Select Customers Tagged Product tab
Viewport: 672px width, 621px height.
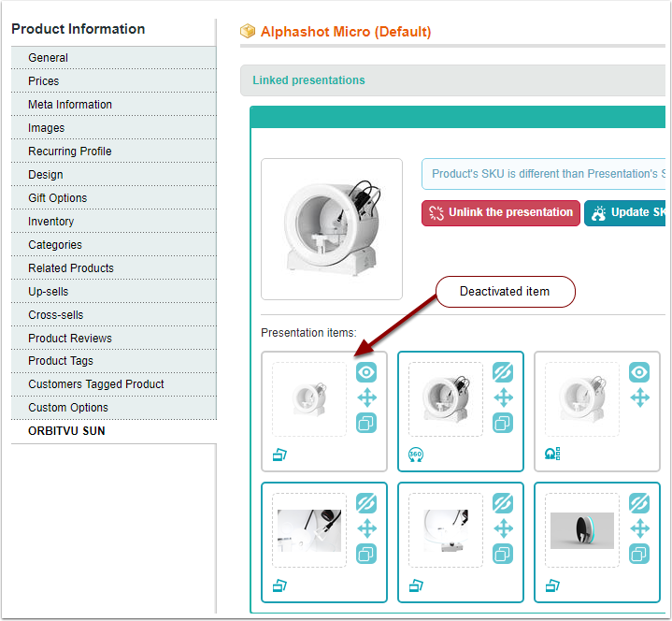coord(114,383)
